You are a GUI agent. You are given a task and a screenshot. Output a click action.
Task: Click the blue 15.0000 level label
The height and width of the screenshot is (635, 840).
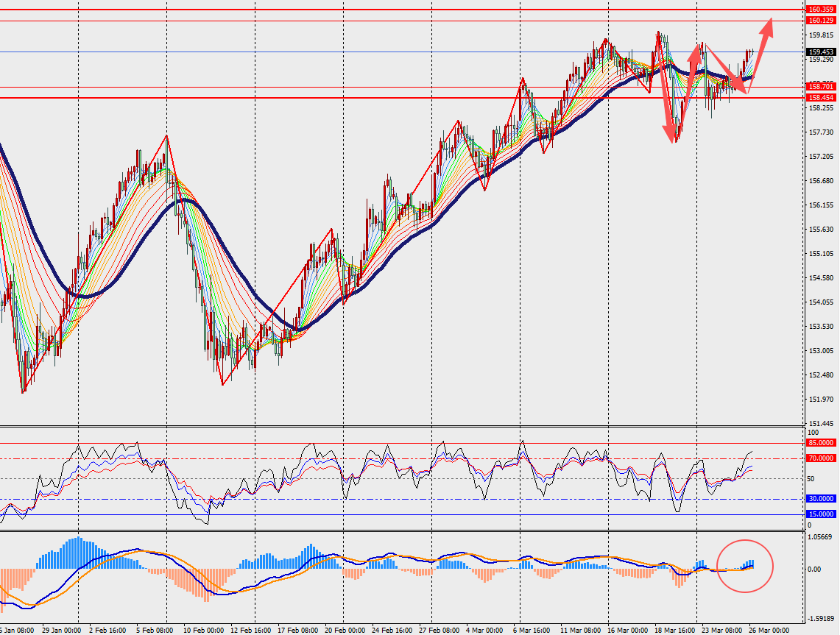821,514
